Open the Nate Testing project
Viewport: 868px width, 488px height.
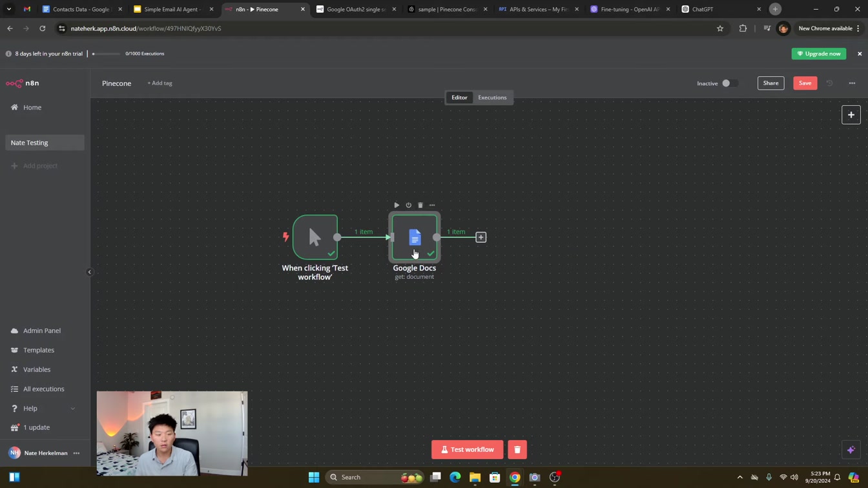(x=45, y=143)
